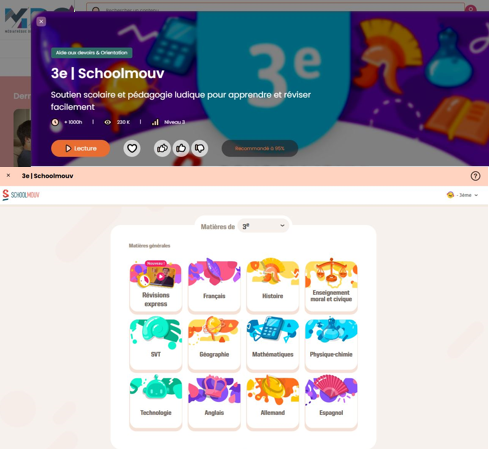Image resolution: width=490 pixels, height=449 pixels.
Task: Open the Révisions express subject card
Action: (156, 286)
